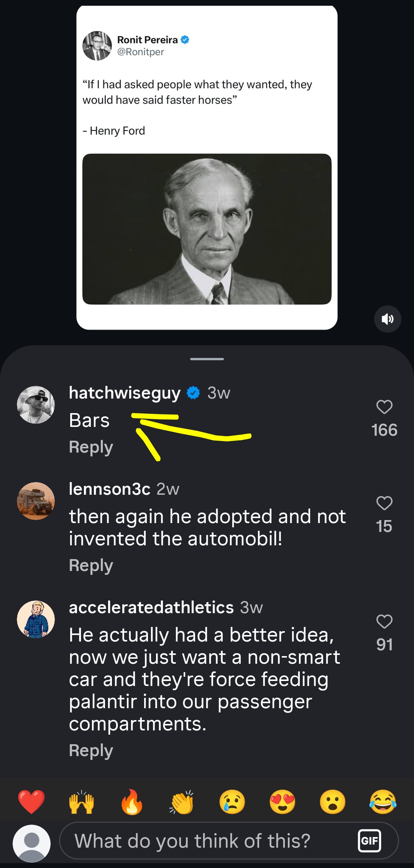Like hatchwiseguy's "Bars" comment
Screen dimensions: 414x868
(384, 407)
